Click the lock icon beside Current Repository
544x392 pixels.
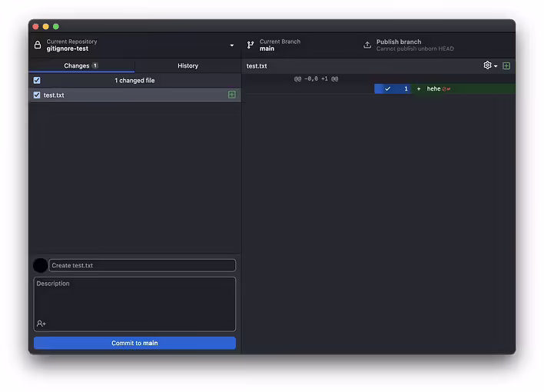[38, 45]
